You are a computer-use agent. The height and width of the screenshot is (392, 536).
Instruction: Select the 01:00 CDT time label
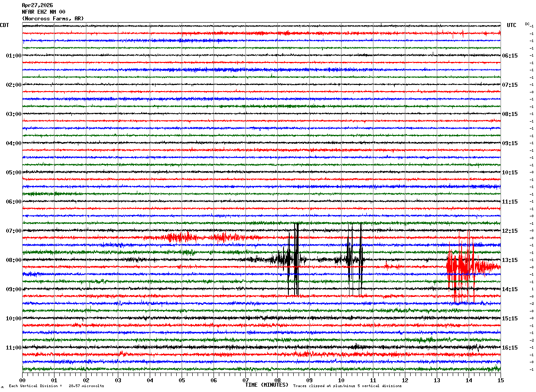(x=14, y=56)
